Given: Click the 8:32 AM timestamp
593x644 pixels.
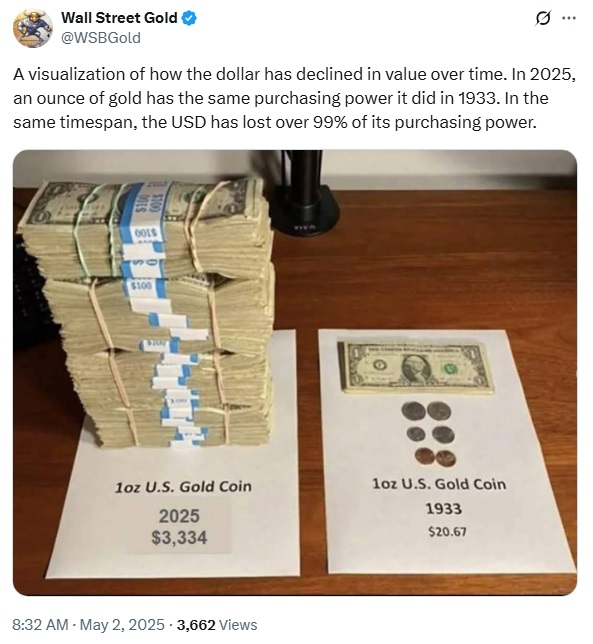Looking at the screenshot, I should coord(40,625).
